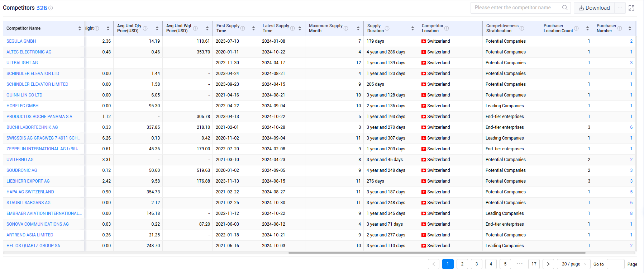Open BUCHI LABORTECHNIK AG link

point(32,127)
